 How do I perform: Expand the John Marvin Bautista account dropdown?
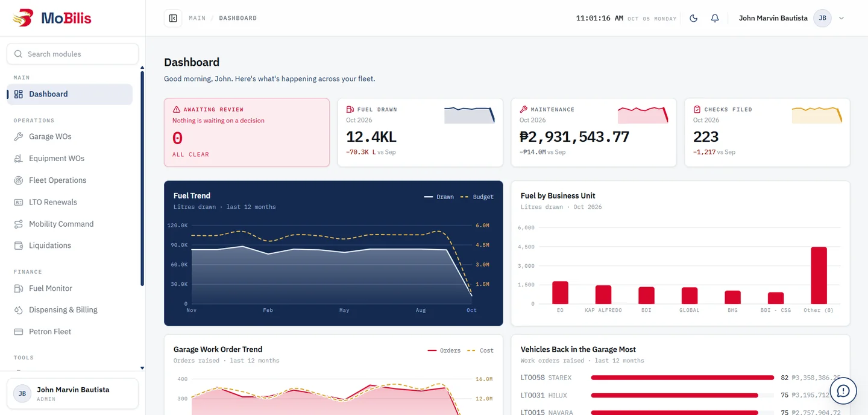click(x=841, y=18)
